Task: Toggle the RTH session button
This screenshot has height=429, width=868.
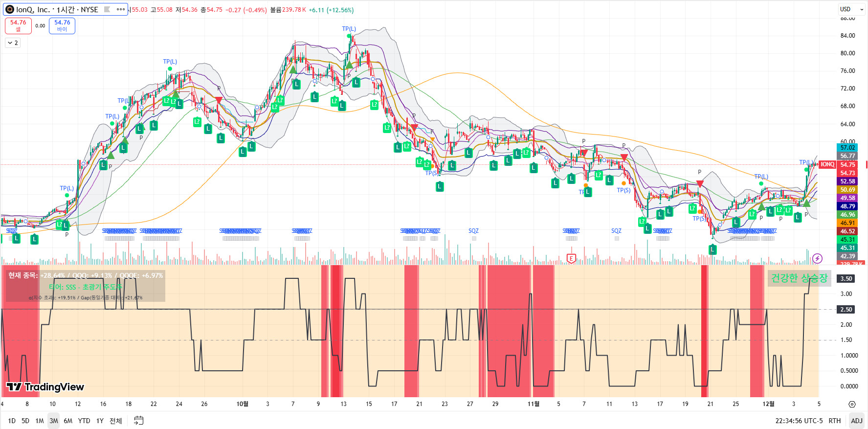Action: coord(835,421)
